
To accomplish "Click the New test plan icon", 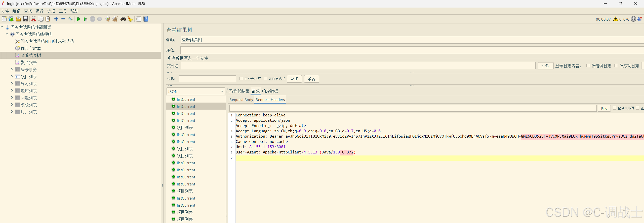I will [x=4, y=19].
